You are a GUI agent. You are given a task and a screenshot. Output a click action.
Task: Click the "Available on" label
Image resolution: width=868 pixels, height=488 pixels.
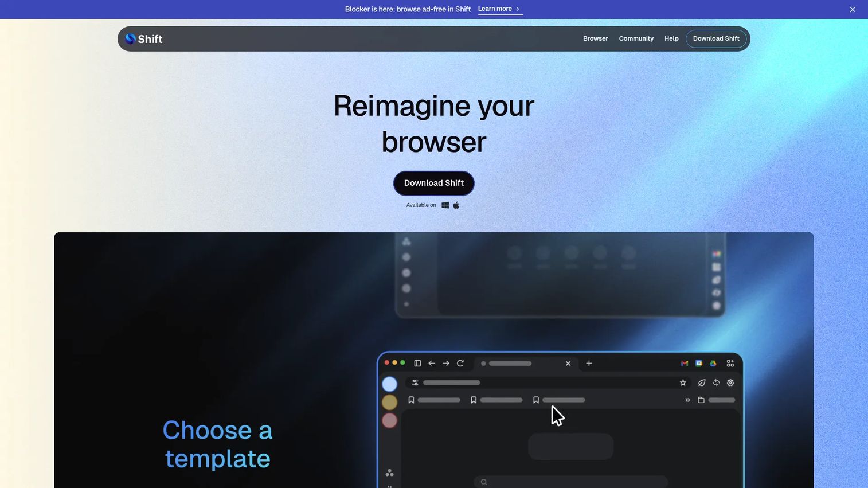tap(421, 205)
